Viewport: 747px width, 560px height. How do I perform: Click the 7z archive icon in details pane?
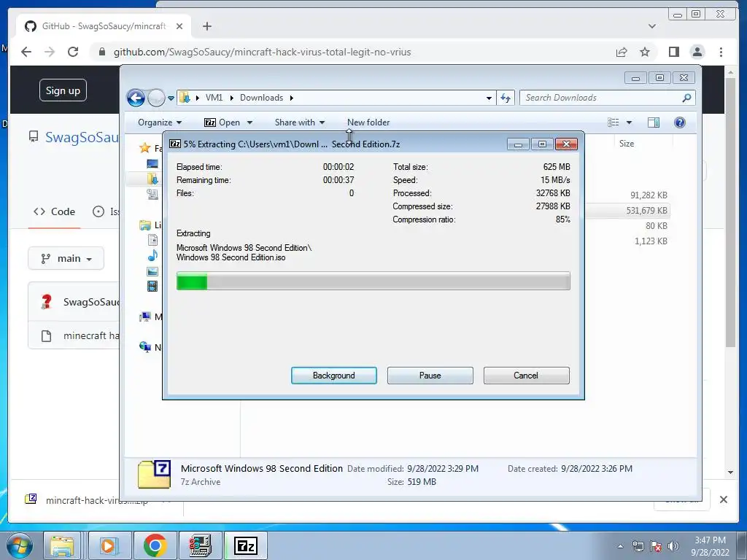click(154, 474)
